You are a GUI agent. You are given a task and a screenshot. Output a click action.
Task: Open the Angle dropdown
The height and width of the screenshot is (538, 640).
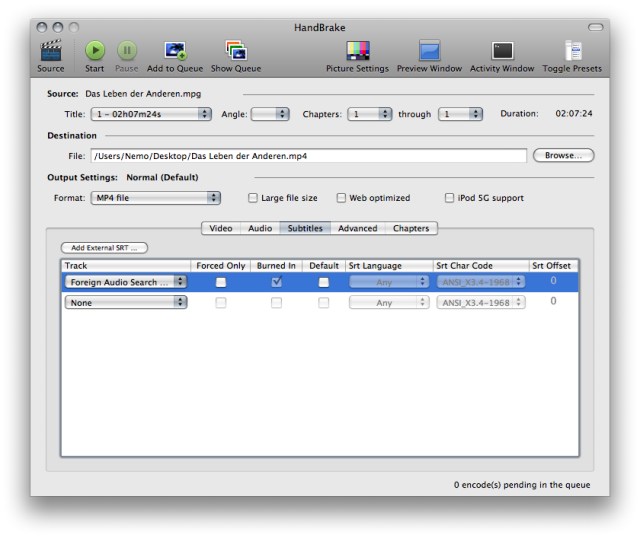(270, 114)
